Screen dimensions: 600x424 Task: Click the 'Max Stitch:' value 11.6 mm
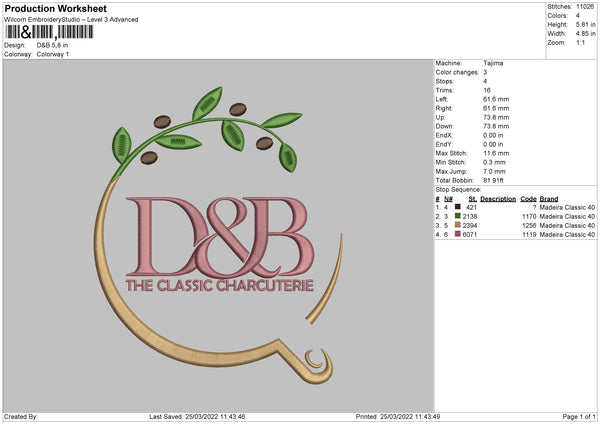[496, 153]
